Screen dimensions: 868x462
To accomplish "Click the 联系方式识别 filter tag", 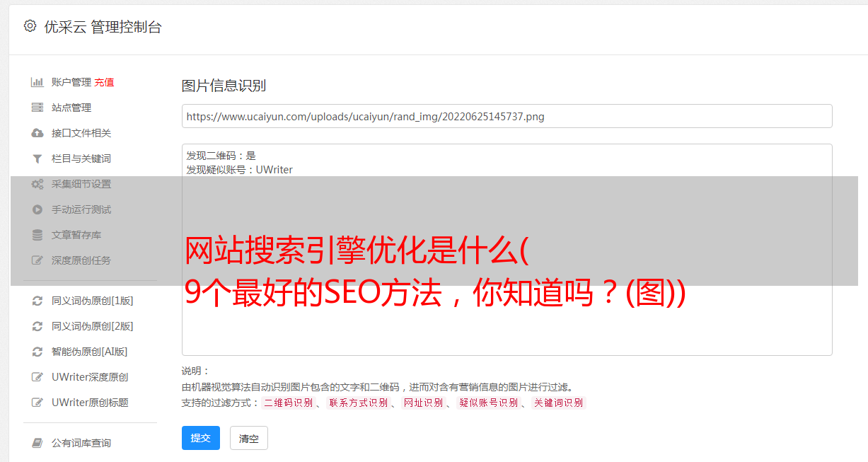I will click(x=358, y=403).
